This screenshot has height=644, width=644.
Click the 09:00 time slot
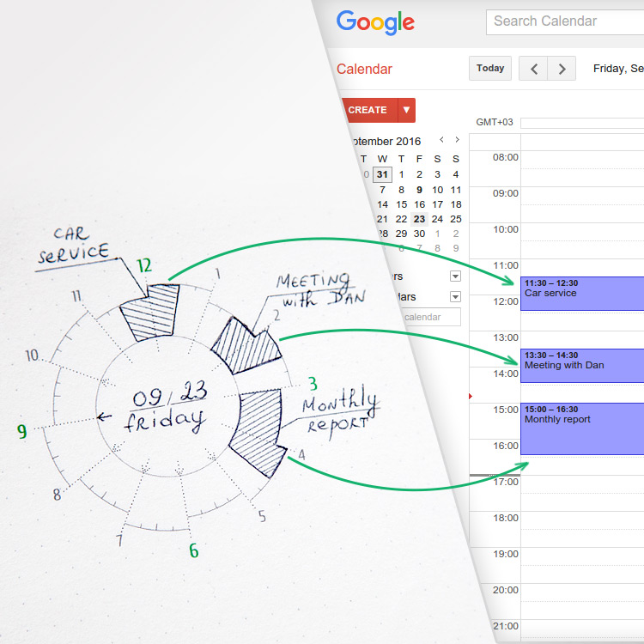click(582, 205)
